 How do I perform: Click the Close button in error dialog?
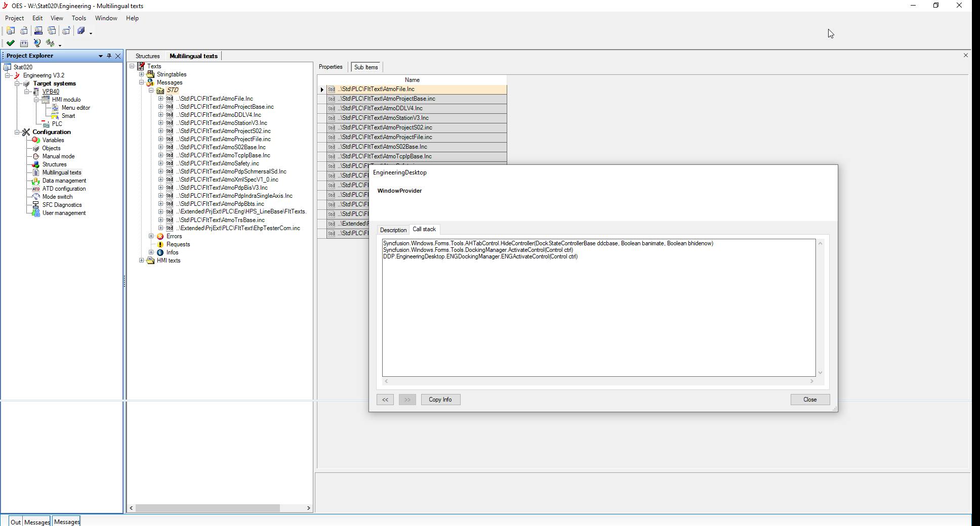coord(809,400)
